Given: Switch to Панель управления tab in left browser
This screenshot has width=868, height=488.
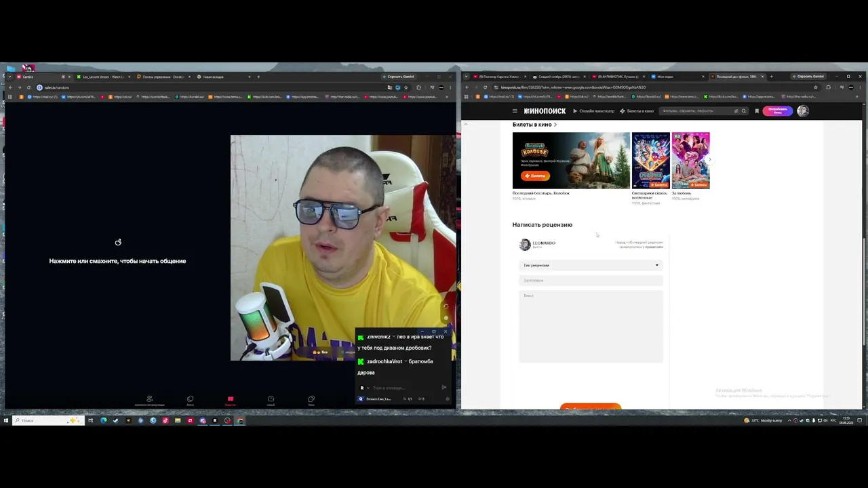Looking at the screenshot, I should point(163,77).
